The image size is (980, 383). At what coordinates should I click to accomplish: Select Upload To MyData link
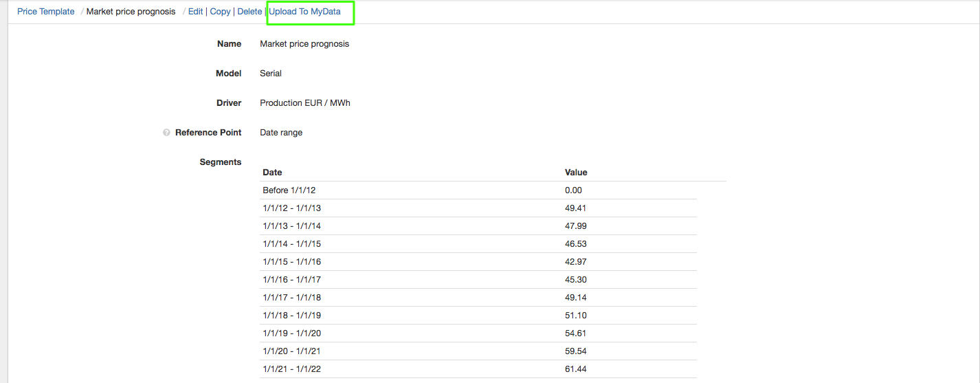304,12
